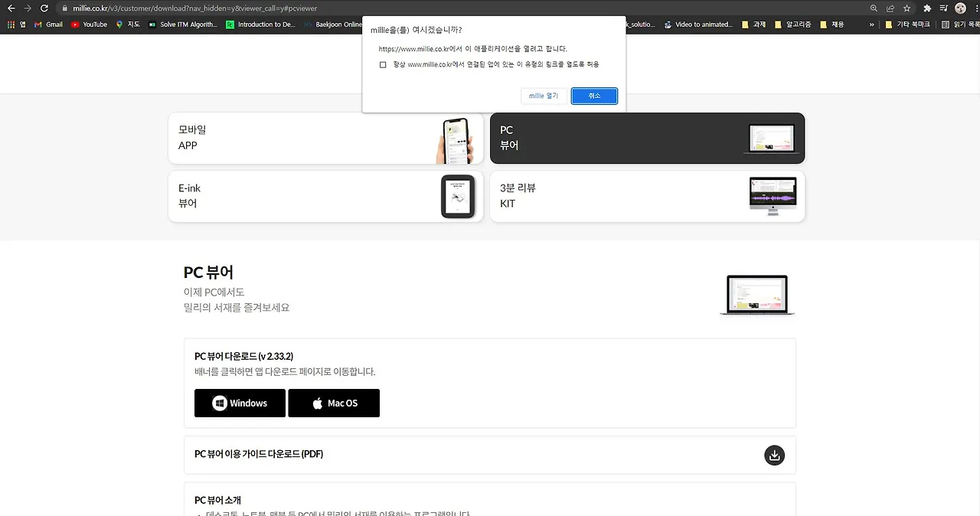Viewport: 980px width, 516px height.
Task: Click the browser forward arrow
Action: click(x=28, y=8)
